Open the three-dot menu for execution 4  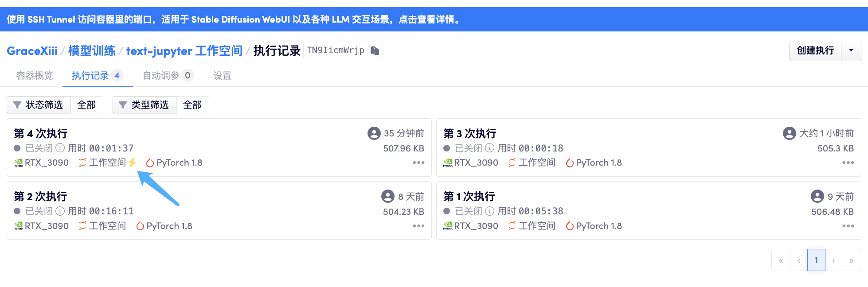tap(418, 163)
